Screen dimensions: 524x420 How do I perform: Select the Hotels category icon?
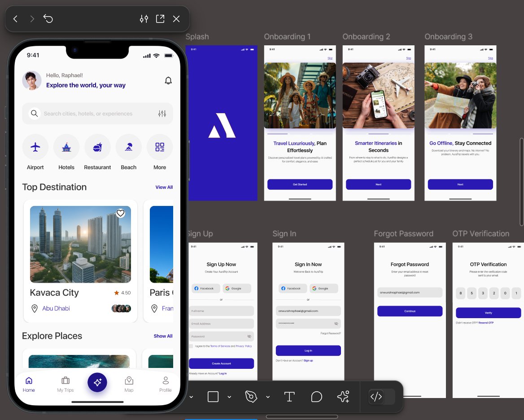coord(66,147)
